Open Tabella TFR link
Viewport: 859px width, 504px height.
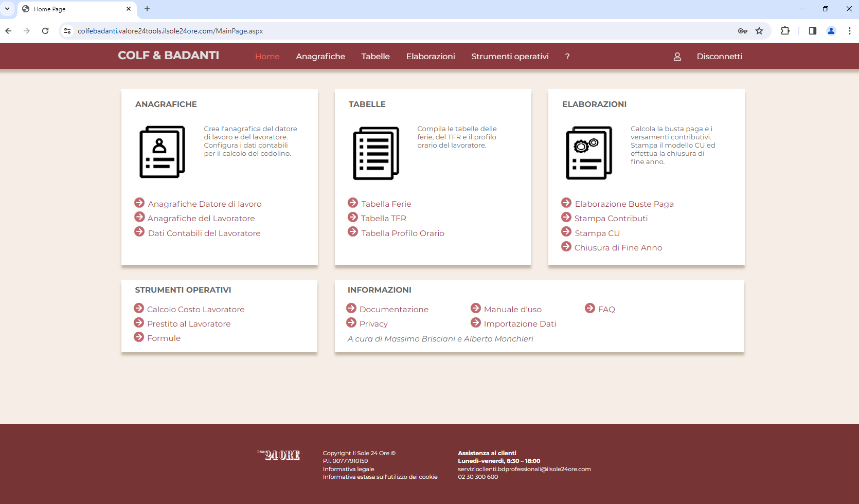(384, 219)
